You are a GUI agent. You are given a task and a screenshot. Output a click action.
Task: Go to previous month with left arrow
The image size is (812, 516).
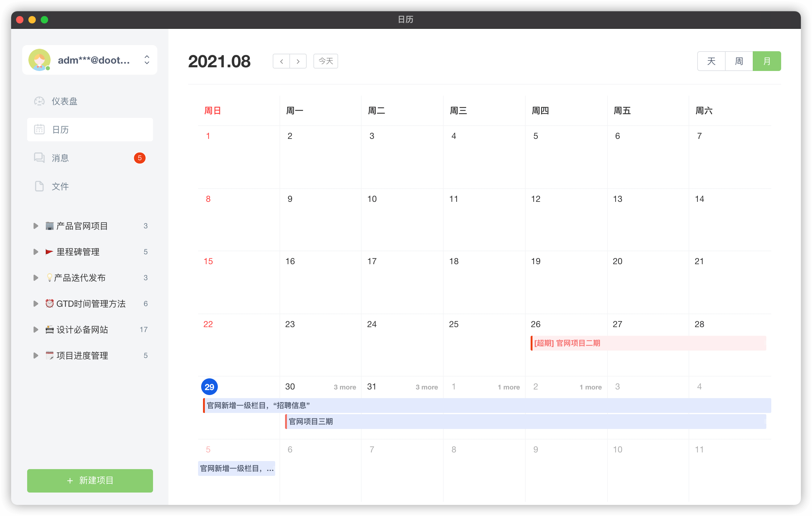click(281, 61)
